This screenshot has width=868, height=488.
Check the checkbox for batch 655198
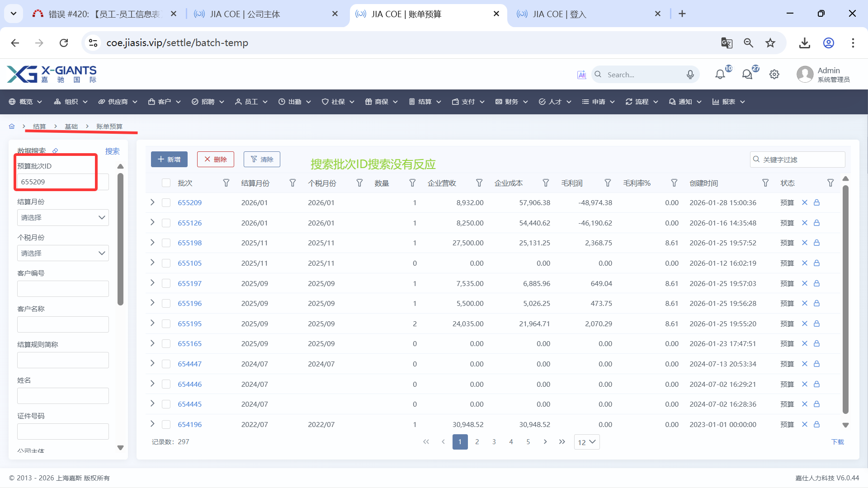(166, 243)
